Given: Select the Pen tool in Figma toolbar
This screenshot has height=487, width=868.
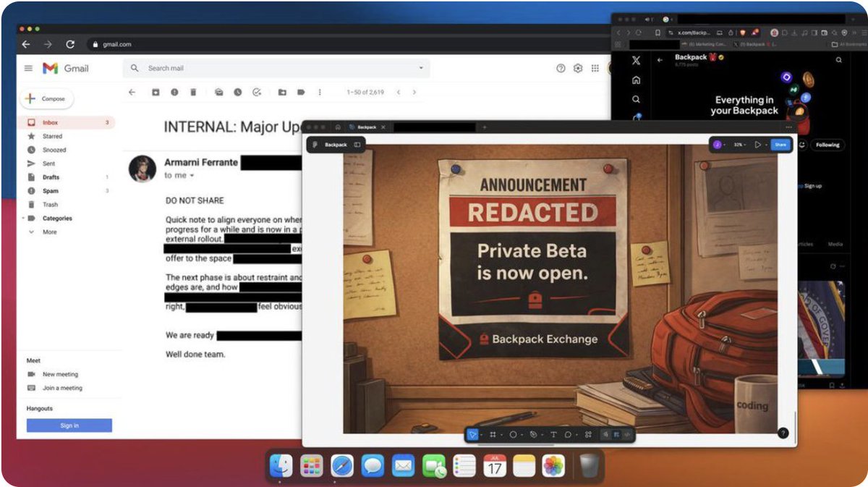Looking at the screenshot, I should [x=533, y=434].
